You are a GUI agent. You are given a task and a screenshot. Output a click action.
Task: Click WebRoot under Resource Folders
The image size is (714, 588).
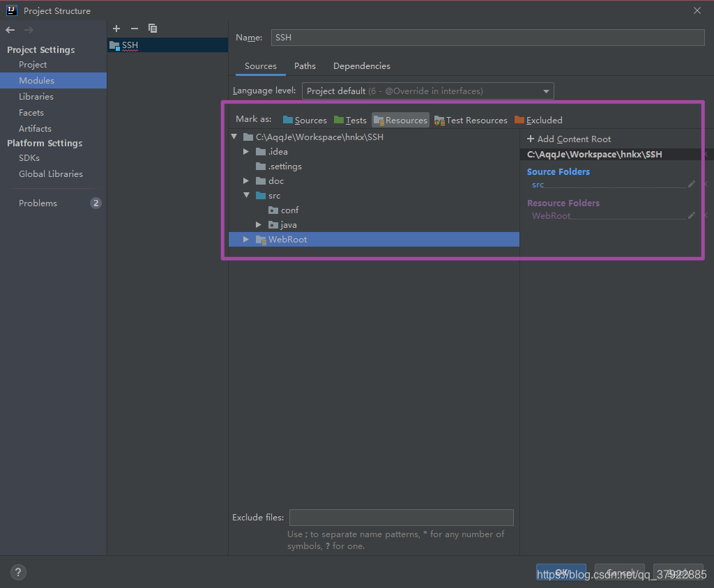[551, 216]
